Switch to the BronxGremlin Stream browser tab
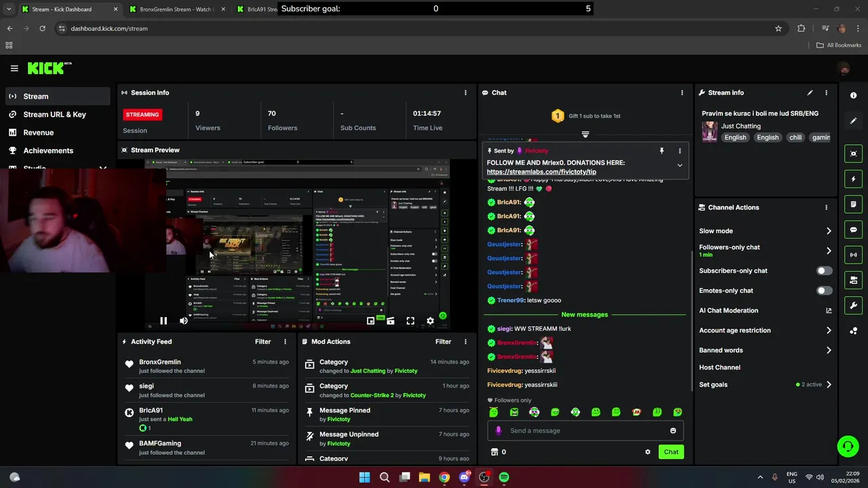Screen dimensions: 868x488 click(176, 9)
